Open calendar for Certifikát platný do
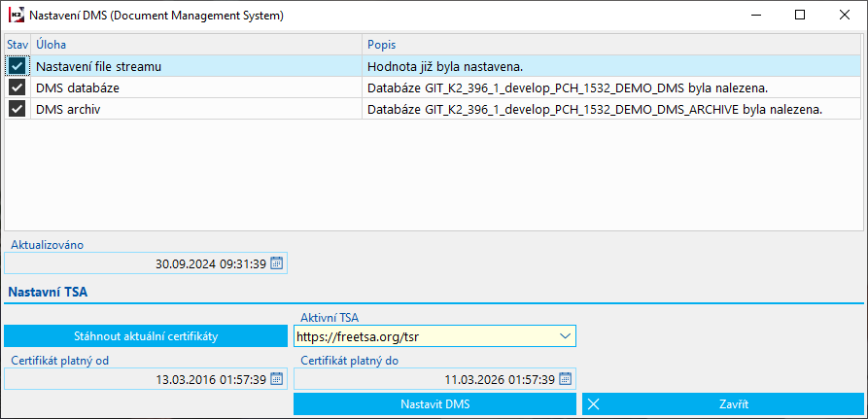This screenshot has height=419, width=868. point(566,379)
